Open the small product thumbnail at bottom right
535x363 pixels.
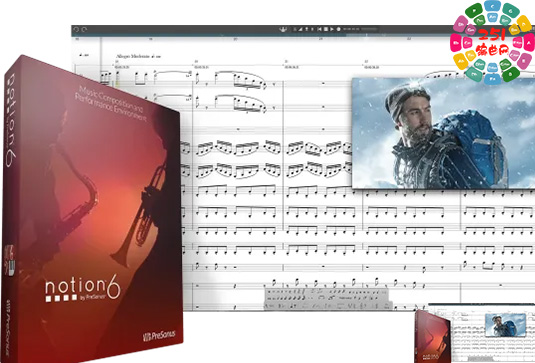click(474, 333)
